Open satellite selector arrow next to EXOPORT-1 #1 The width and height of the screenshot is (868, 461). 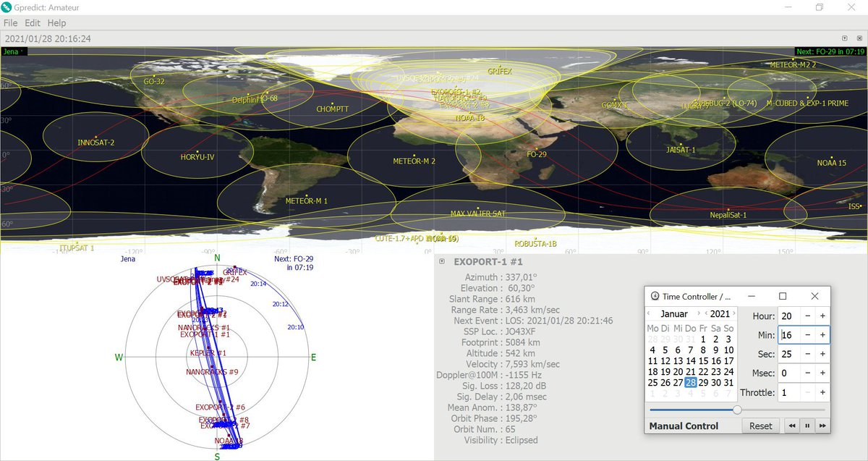point(442,262)
